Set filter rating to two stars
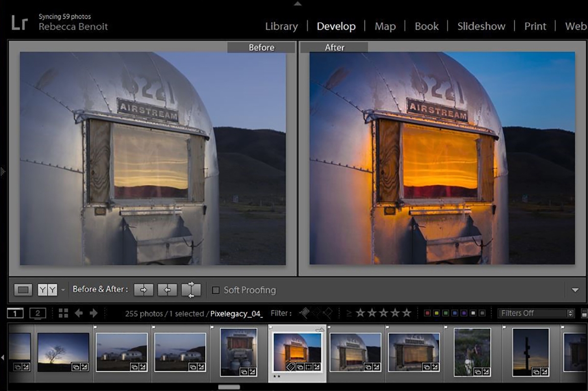 coord(372,313)
